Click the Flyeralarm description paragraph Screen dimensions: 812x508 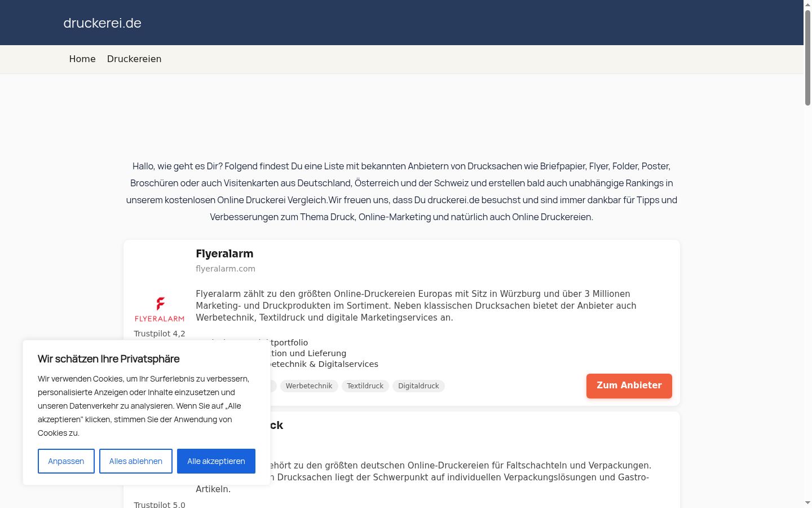[416, 305]
